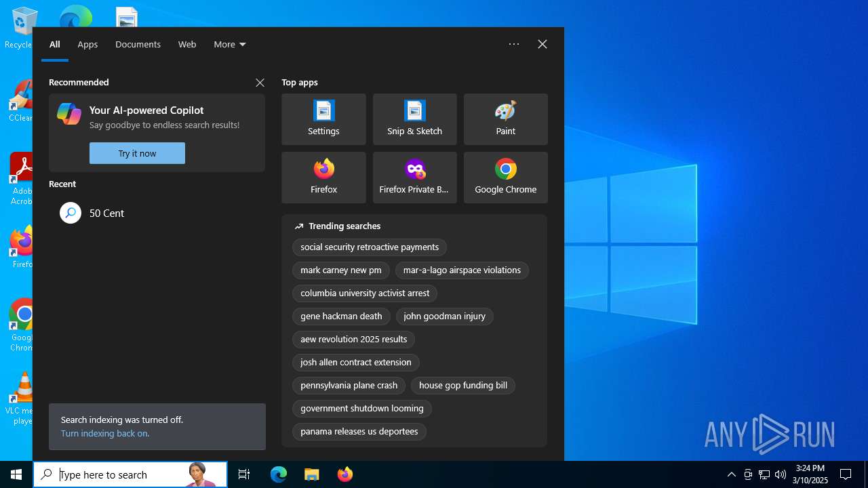Click the Try it now button
Image resolution: width=868 pixels, height=488 pixels.
137,153
